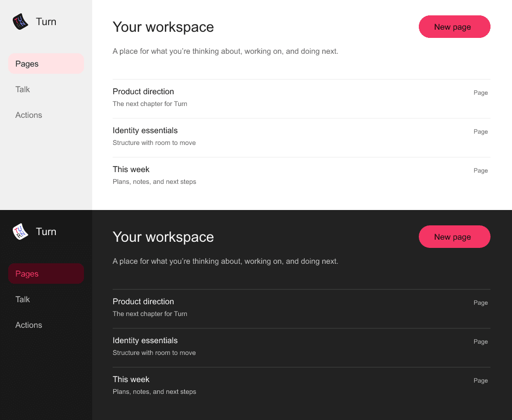Viewport: 512px width, 420px height.
Task: Click the Page label beside dark This week
Action: pyautogui.click(x=481, y=381)
